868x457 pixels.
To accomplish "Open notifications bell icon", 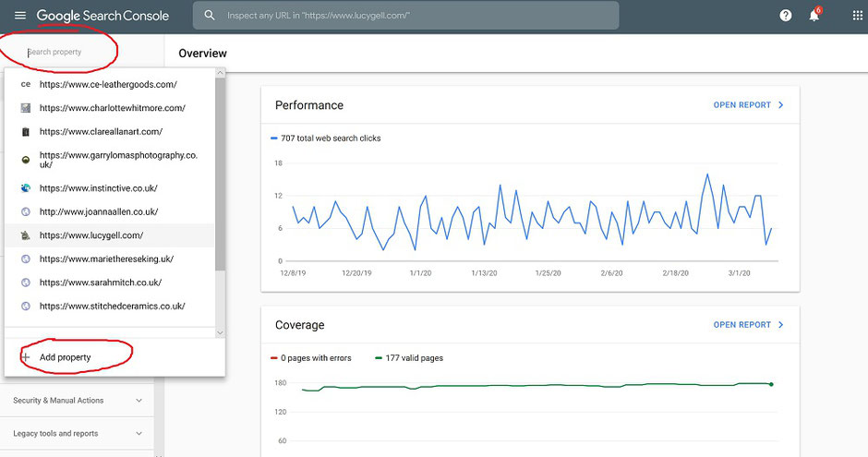I will [814, 16].
